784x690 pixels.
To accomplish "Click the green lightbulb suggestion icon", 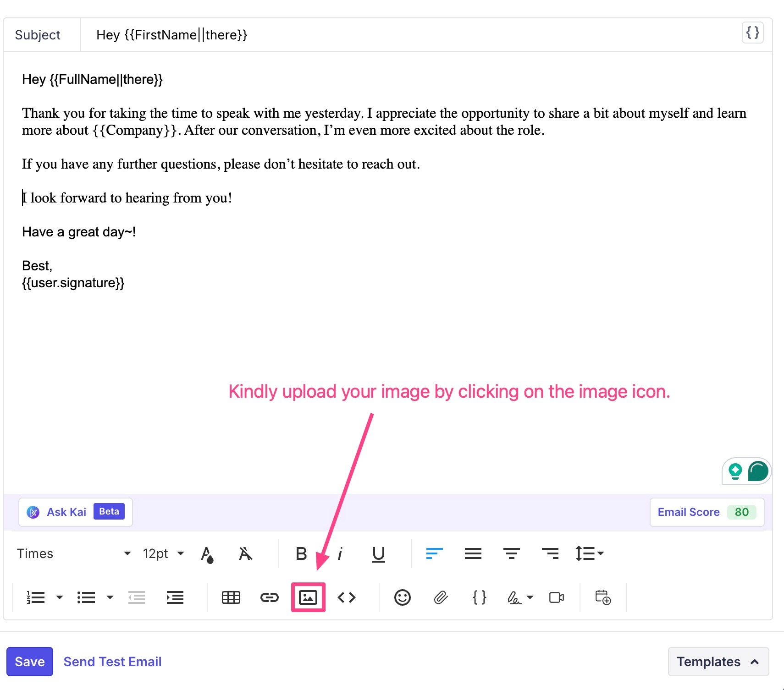I will pyautogui.click(x=735, y=471).
